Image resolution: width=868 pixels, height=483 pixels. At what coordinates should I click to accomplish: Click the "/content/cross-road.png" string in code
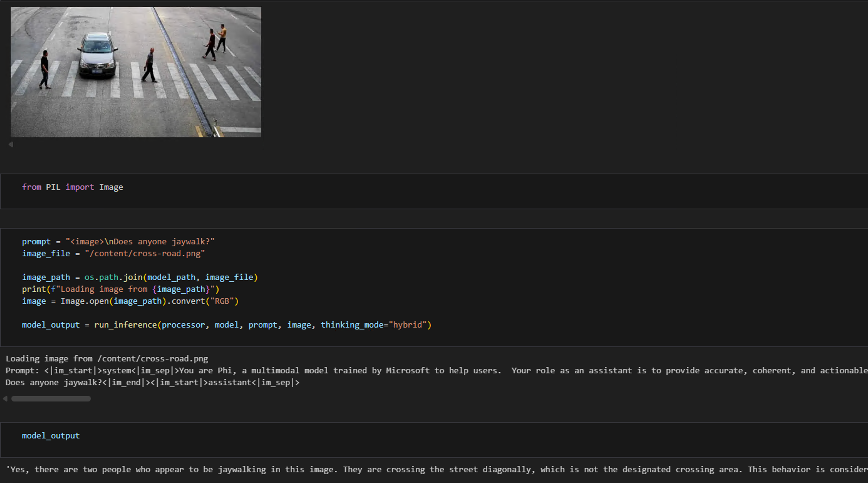[145, 253]
